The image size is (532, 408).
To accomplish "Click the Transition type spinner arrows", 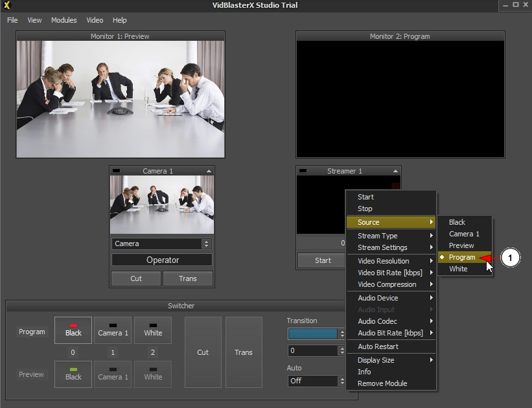I will pyautogui.click(x=341, y=334).
